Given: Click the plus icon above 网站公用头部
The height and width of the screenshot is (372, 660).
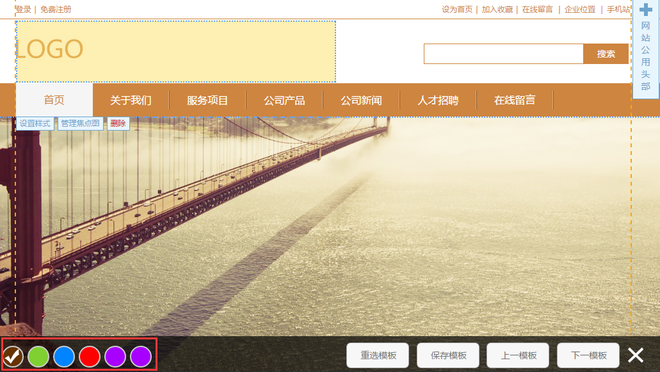Looking at the screenshot, I should (646, 10).
